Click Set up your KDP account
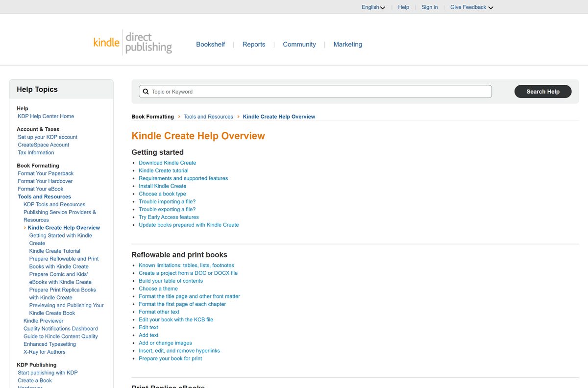 (x=48, y=137)
